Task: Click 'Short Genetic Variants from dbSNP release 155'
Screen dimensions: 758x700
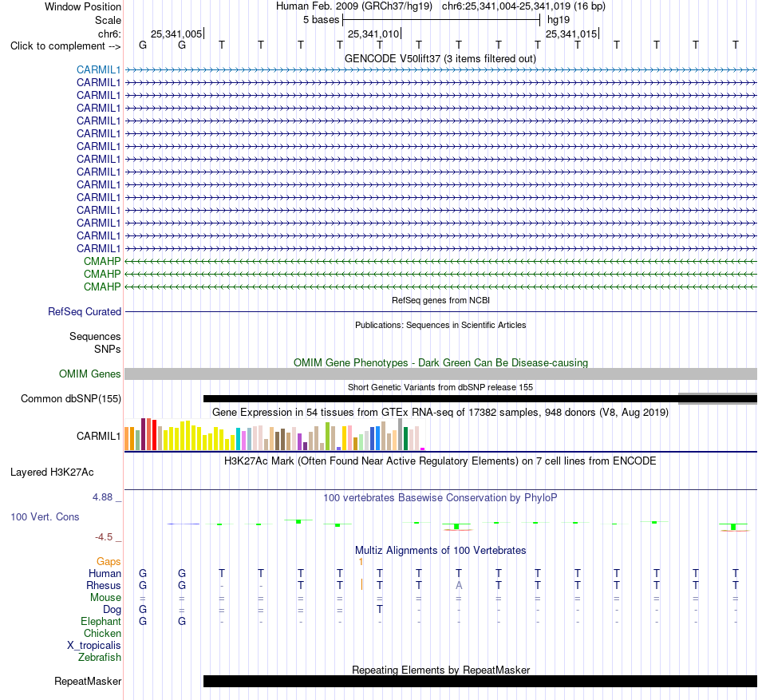Action: pyautogui.click(x=440, y=387)
